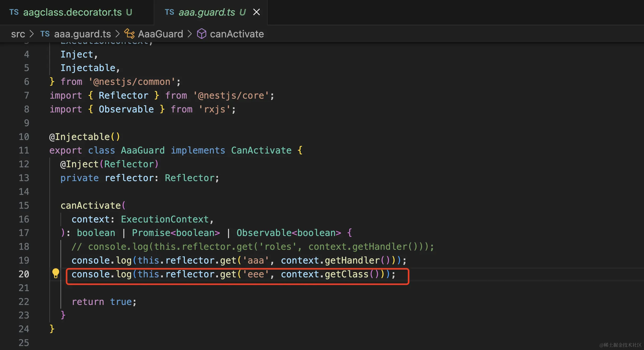This screenshot has width=644, height=350.
Task: Click the TypeScript icon on aaa.guard.ts tab
Action: pyautogui.click(x=169, y=12)
